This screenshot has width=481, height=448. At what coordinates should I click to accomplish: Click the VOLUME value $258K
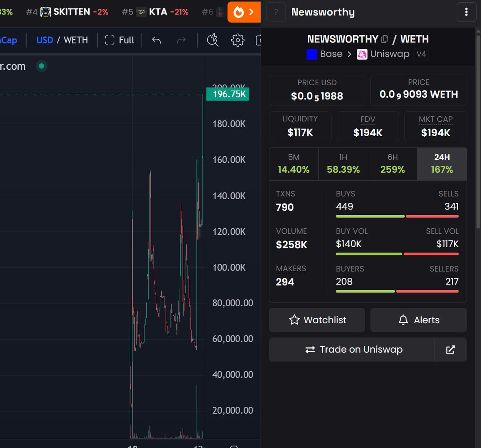[292, 244]
